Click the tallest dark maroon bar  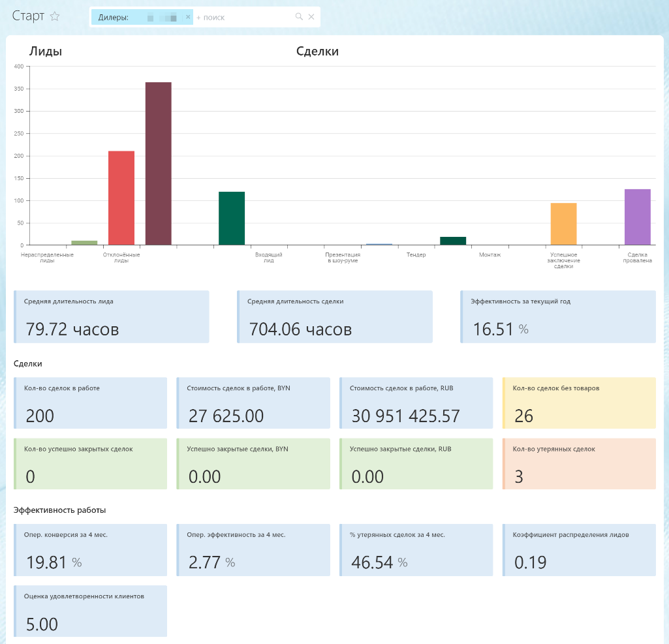159,163
